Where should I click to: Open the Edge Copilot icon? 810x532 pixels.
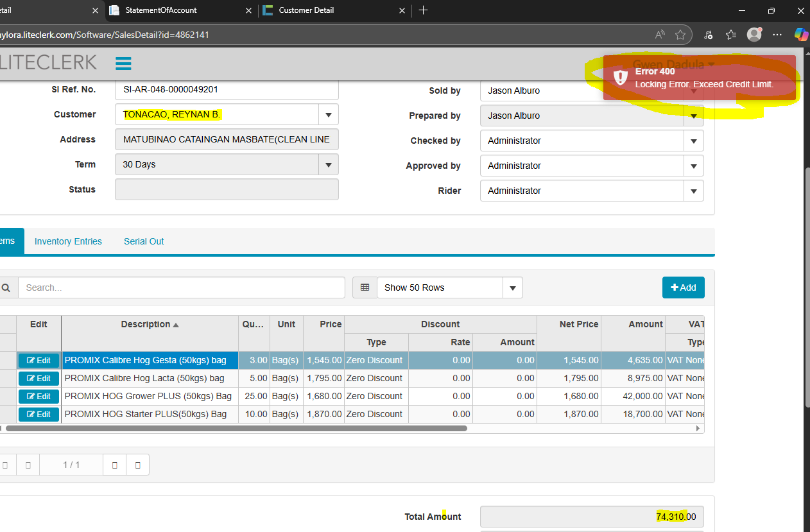click(x=800, y=35)
